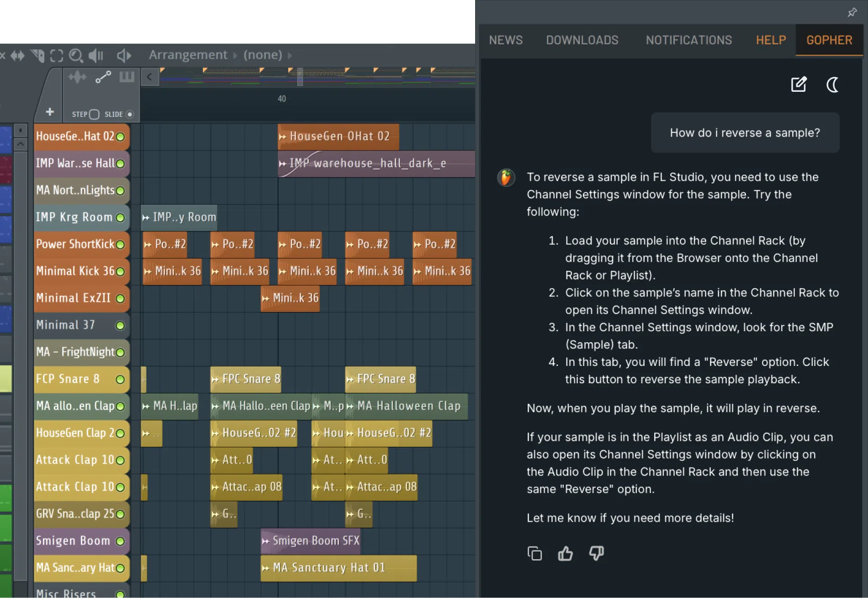The image size is (868, 598).
Task: Pin the side panel
Action: click(852, 12)
